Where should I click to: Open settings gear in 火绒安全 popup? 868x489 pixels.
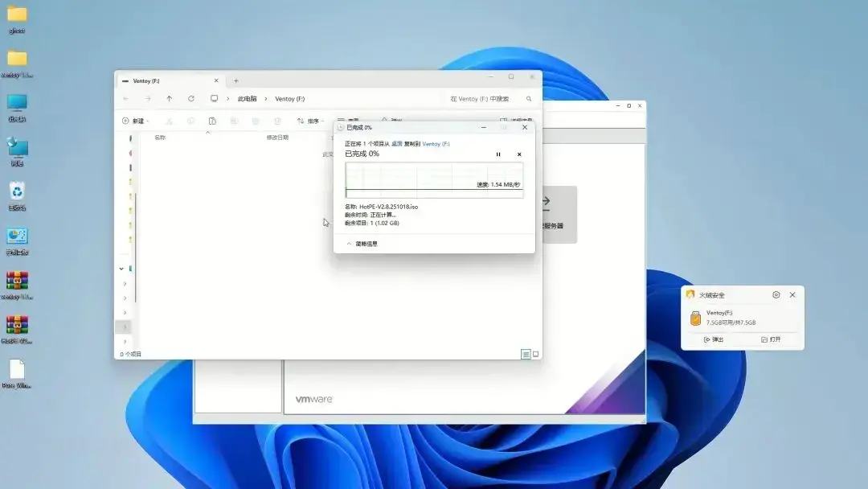(x=776, y=295)
